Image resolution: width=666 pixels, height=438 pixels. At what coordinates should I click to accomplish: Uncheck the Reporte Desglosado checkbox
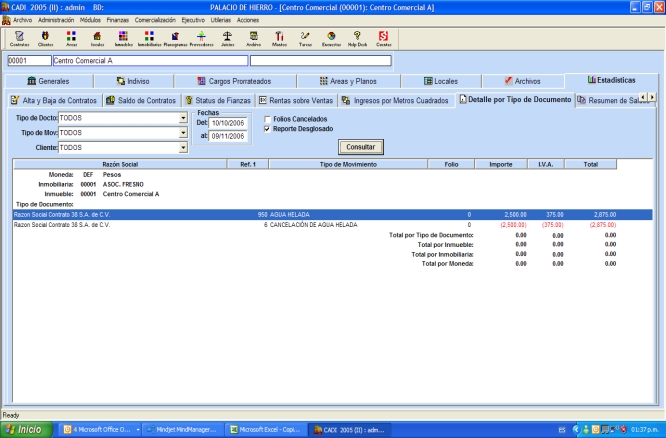(265, 128)
